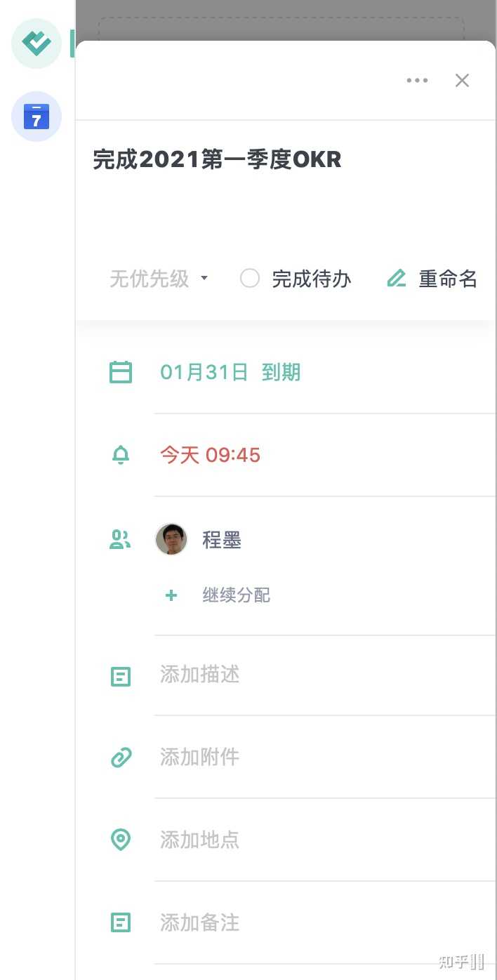Viewport: 497px width, 980px height.
Task: Click the 添加附件 attachment field
Action: click(x=200, y=757)
